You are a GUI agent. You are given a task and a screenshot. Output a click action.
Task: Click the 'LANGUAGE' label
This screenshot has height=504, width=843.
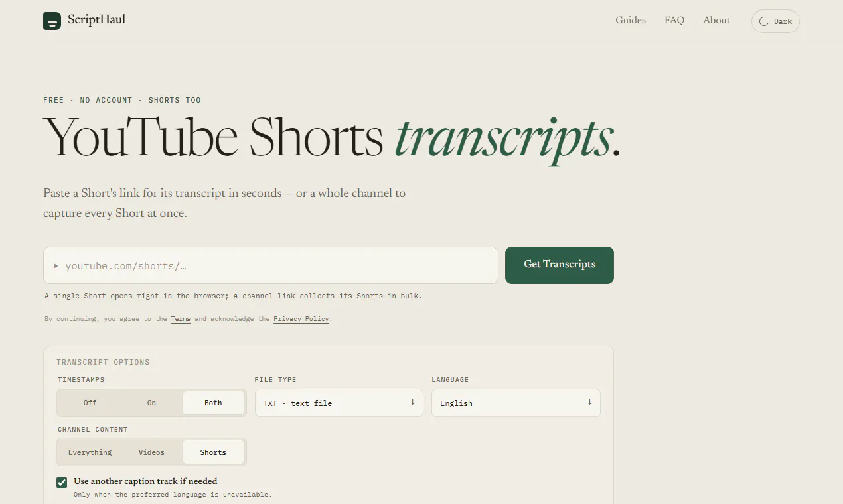coord(450,380)
